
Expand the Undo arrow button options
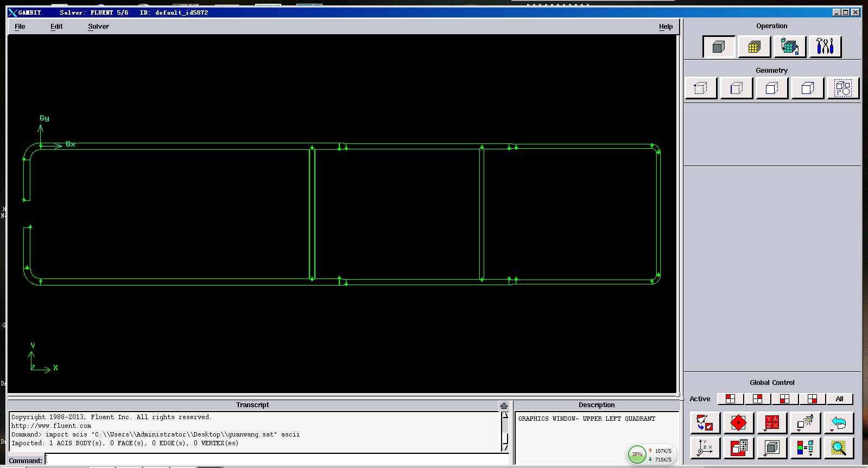click(x=839, y=422)
